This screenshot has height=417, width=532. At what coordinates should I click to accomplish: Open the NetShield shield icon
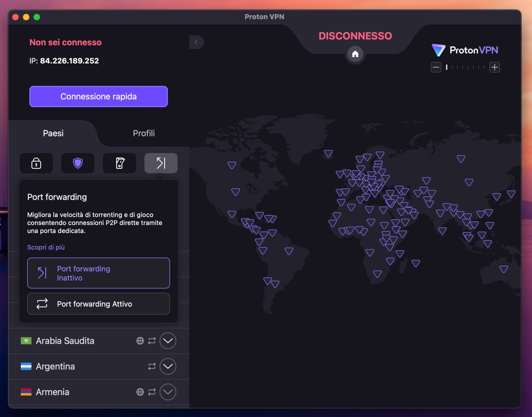click(x=78, y=163)
